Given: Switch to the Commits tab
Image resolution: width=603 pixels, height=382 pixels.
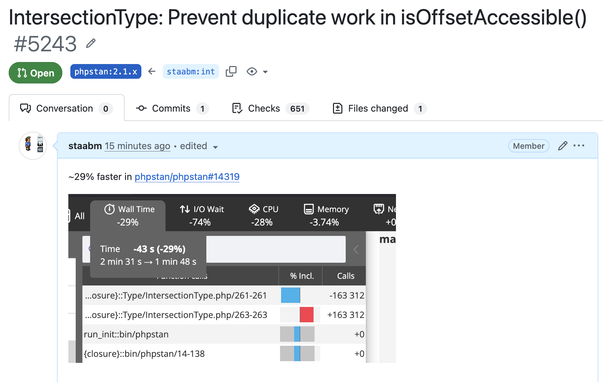Looking at the screenshot, I should pos(172,108).
